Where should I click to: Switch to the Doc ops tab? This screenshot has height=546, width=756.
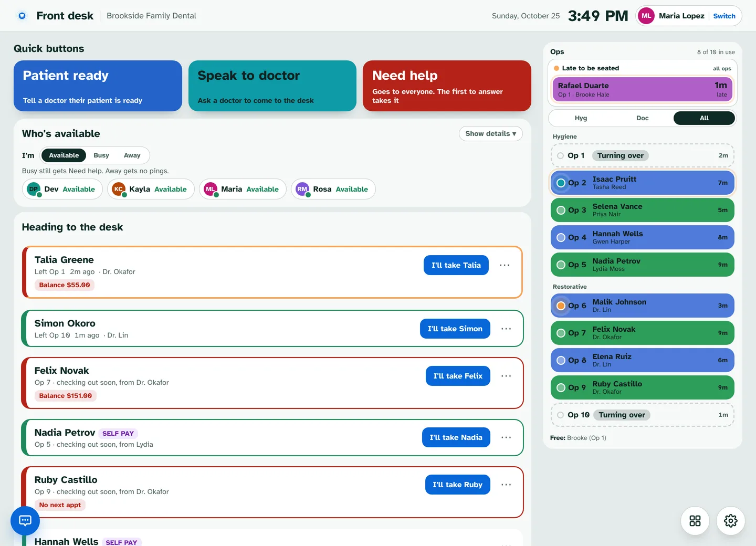tap(643, 118)
